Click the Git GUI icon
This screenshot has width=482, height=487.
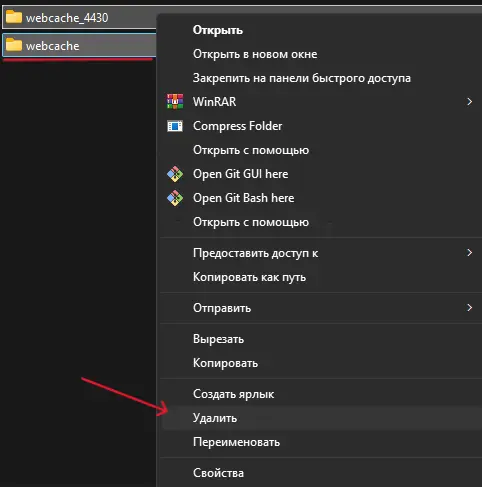coord(175,174)
